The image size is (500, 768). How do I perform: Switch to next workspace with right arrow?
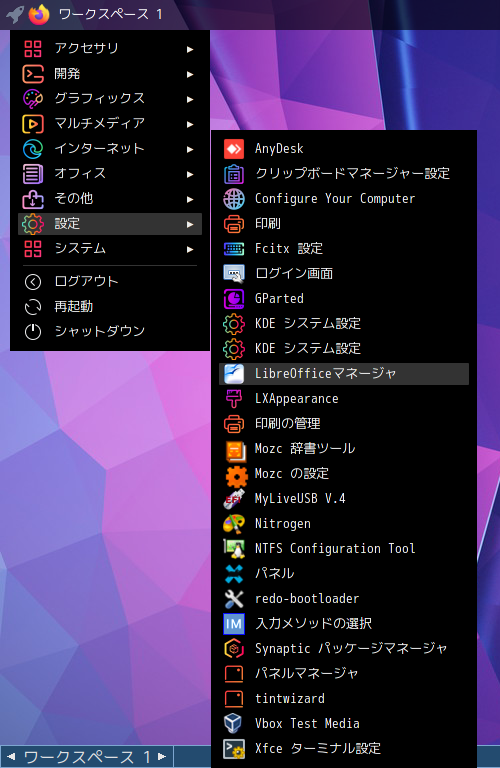point(162,757)
